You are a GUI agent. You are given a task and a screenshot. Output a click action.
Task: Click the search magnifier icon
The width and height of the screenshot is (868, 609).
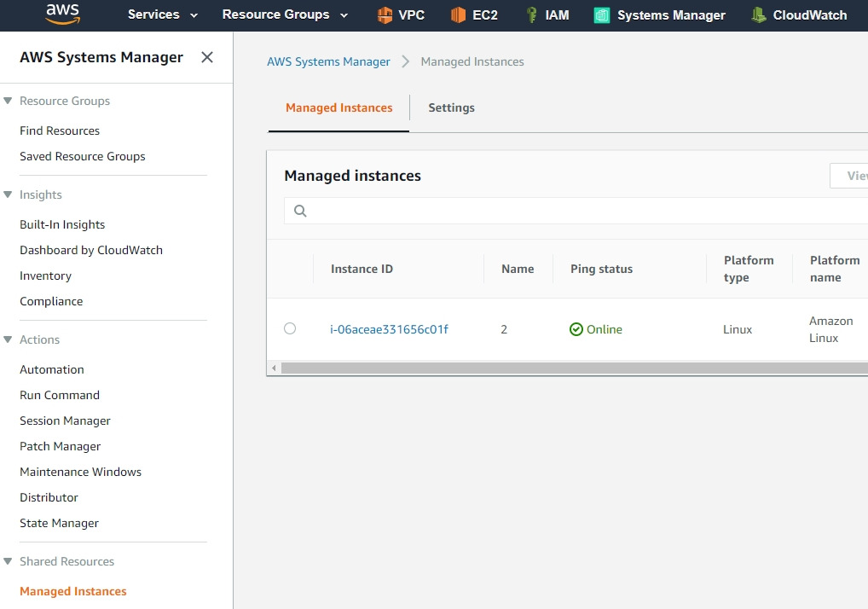[x=300, y=211]
